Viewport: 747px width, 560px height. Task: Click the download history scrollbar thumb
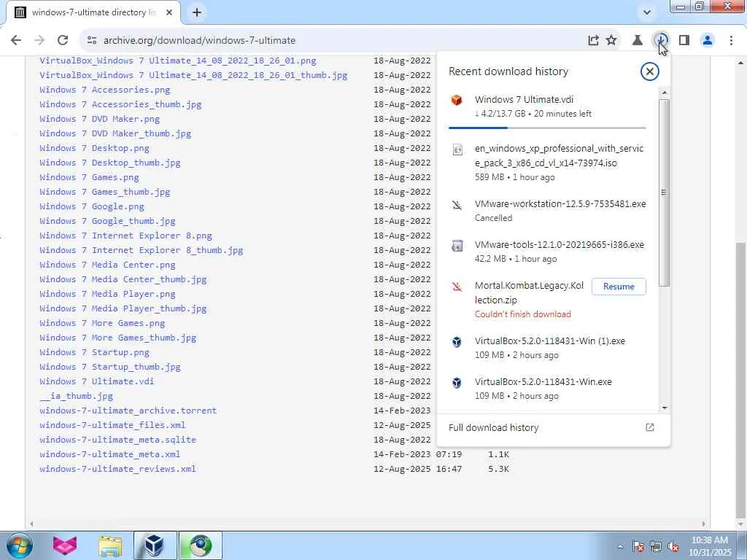click(x=664, y=192)
